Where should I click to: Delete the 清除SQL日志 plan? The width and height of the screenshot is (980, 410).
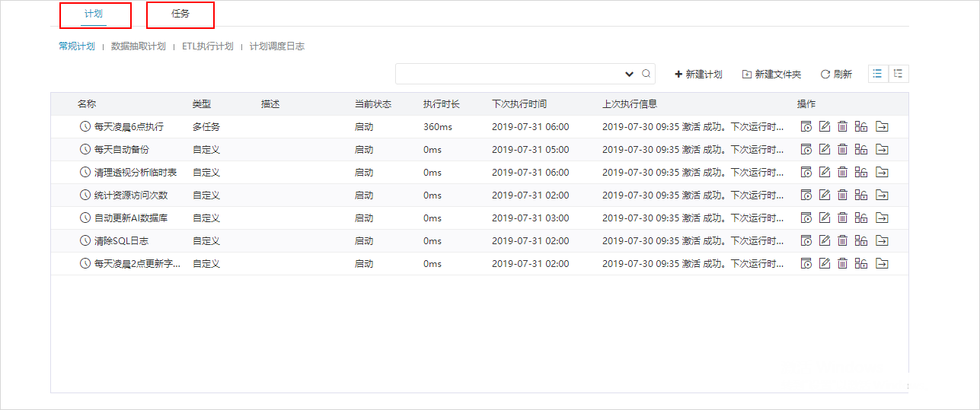coord(842,241)
